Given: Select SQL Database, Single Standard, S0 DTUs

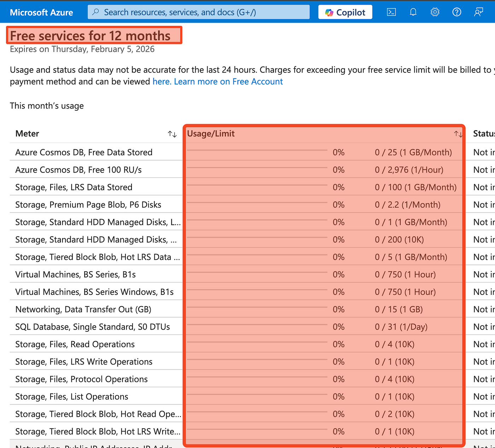Looking at the screenshot, I should (93, 327).
